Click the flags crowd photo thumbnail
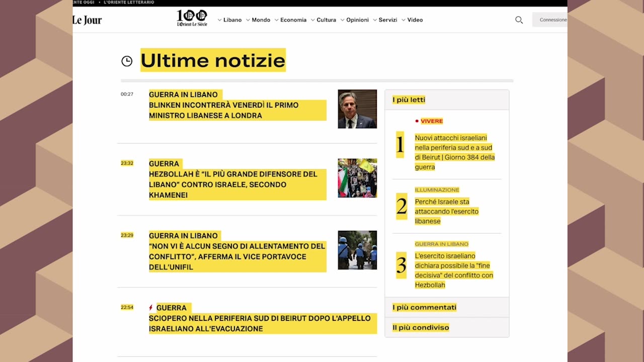644x362 pixels. (x=357, y=178)
